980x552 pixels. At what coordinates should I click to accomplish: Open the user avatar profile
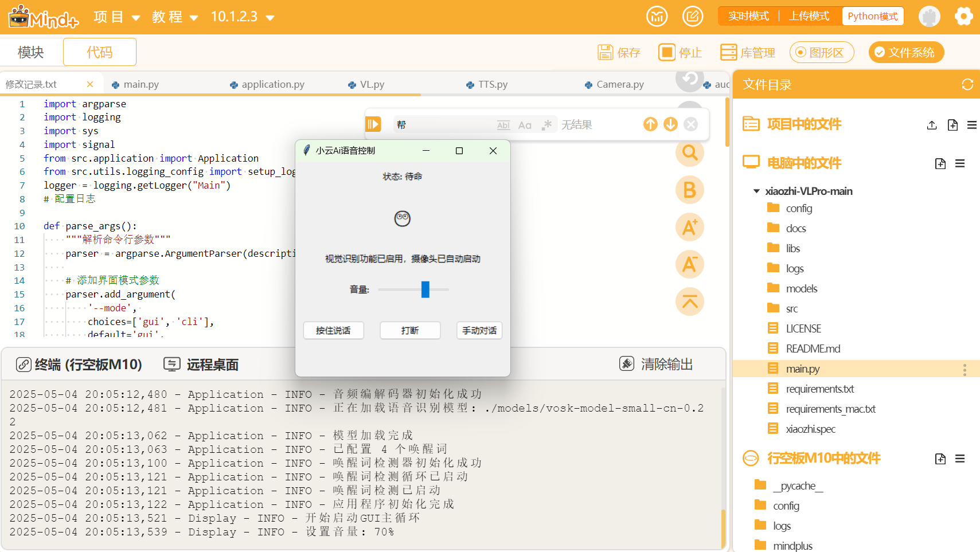coord(929,16)
